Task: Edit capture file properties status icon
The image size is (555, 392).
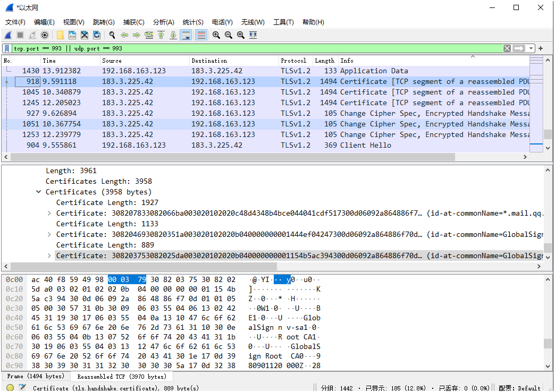Action: [x=22, y=387]
